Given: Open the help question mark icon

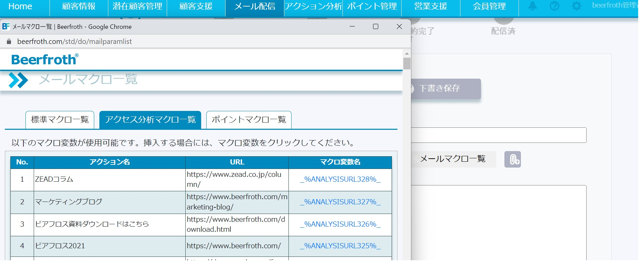Looking at the screenshot, I should click(554, 6).
